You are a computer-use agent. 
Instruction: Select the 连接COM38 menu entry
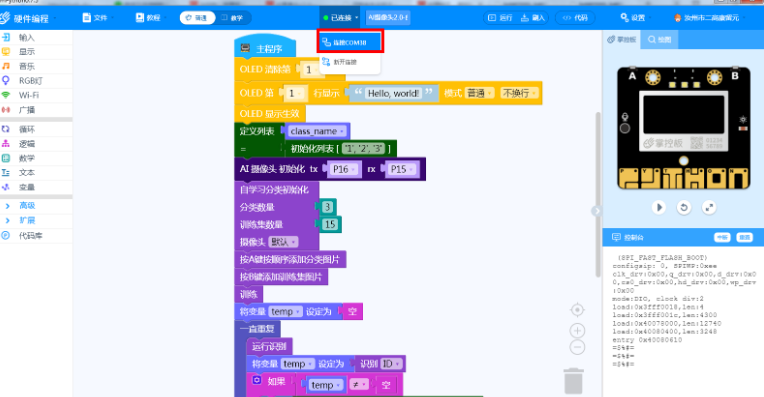tap(350, 42)
